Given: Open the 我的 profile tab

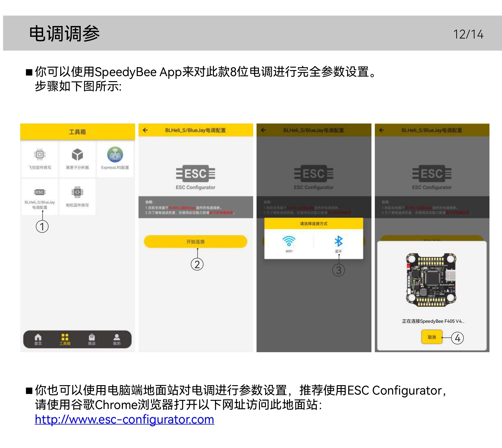Looking at the screenshot, I should click(117, 339).
